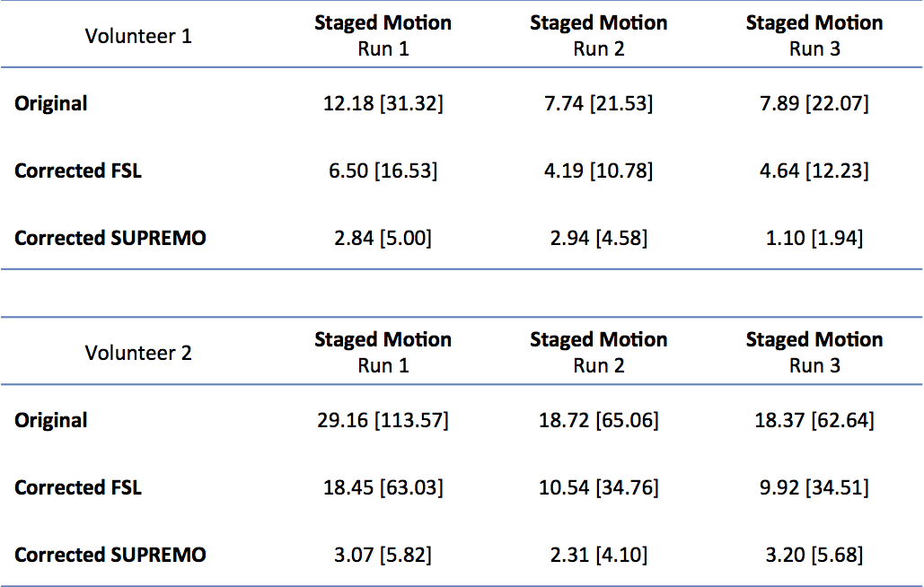This screenshot has height=587, width=924.
Task: Select the 7.74 [21.53] value
Action: point(599,103)
